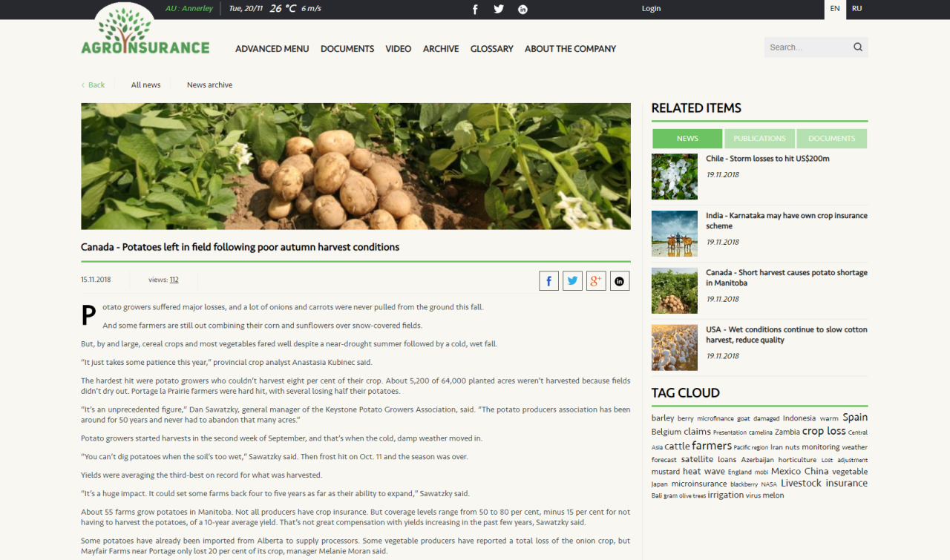The image size is (950, 560).
Task: Select the mustard tag
Action: tap(666, 472)
